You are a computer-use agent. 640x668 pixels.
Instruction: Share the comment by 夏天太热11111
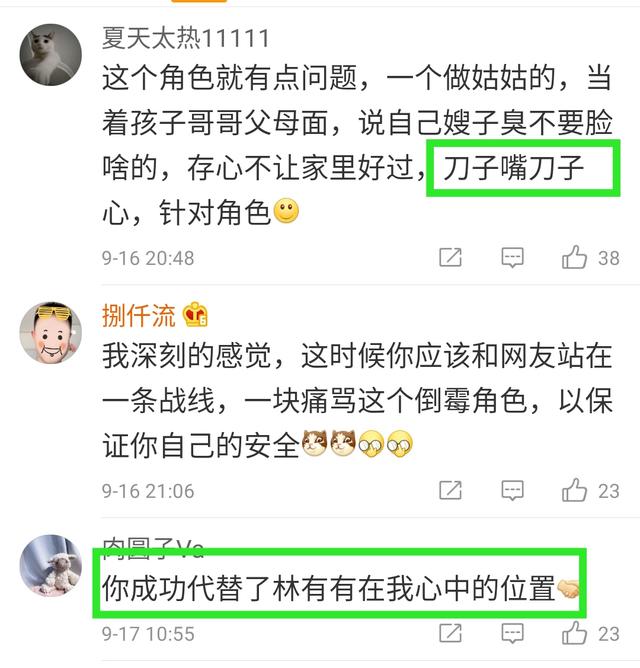pyautogui.click(x=450, y=257)
